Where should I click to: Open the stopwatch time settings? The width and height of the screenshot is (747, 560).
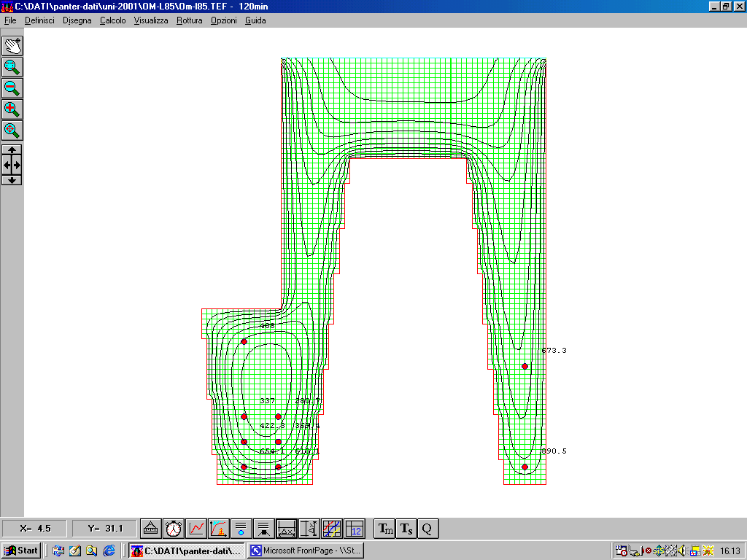point(173,528)
